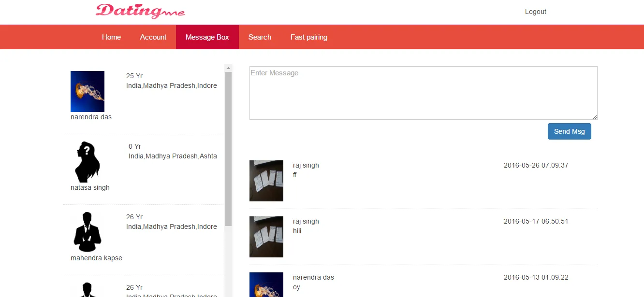Log out using the Logout link

point(536,12)
